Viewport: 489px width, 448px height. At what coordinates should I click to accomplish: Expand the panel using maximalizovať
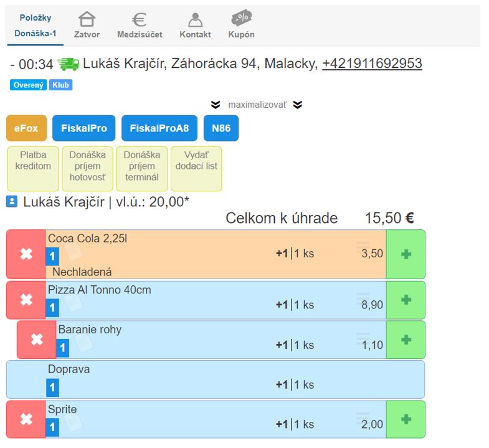[257, 105]
